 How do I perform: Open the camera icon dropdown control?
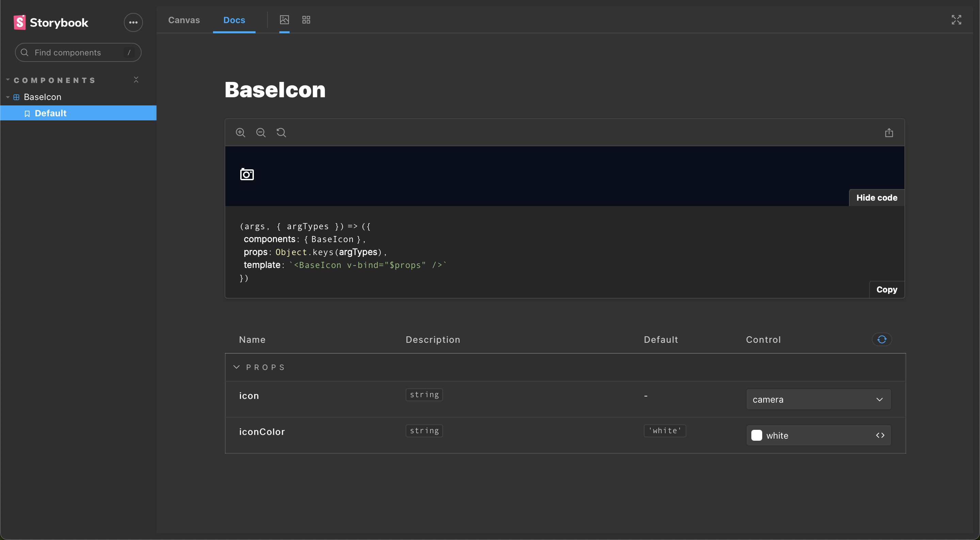pyautogui.click(x=818, y=399)
